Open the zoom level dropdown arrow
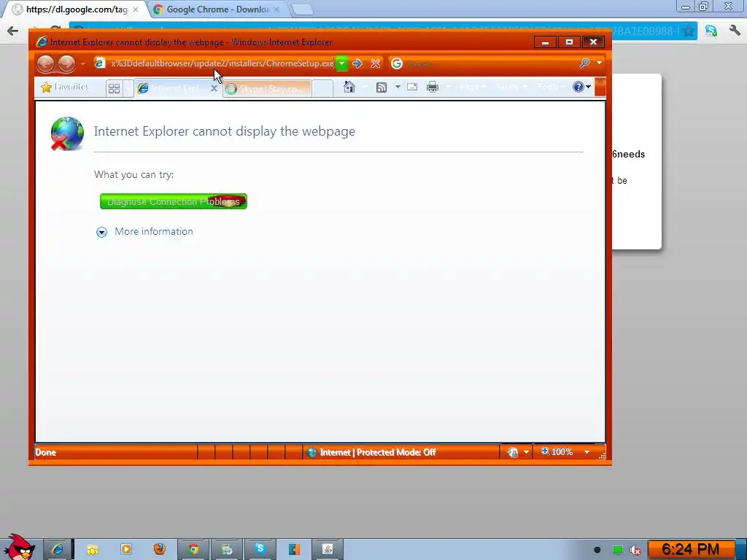This screenshot has height=560, width=747. (587, 452)
